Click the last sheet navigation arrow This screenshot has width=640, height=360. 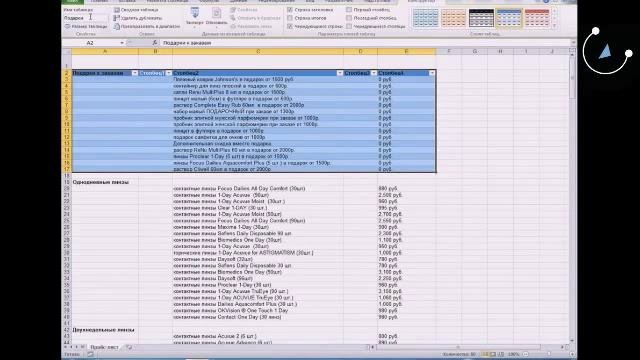pyautogui.click(x=82, y=347)
